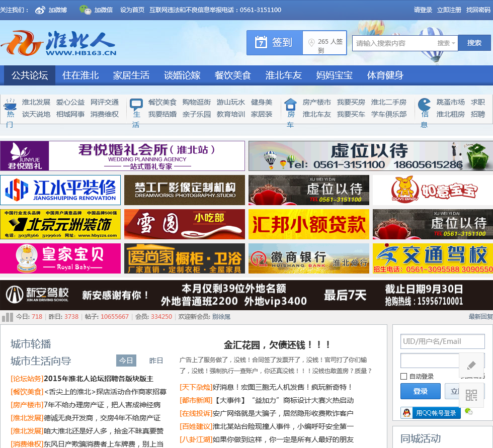Click the pencil edit floating icon
This screenshot has height=448, width=493.
tap(471, 365)
